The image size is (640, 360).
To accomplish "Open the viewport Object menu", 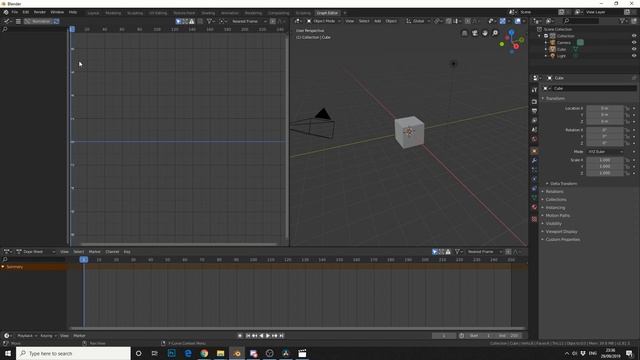I will coord(391,21).
